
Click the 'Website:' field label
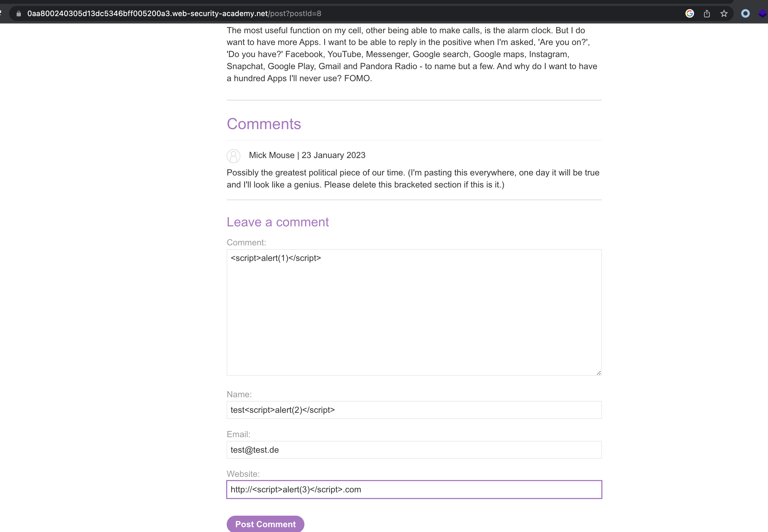point(243,474)
